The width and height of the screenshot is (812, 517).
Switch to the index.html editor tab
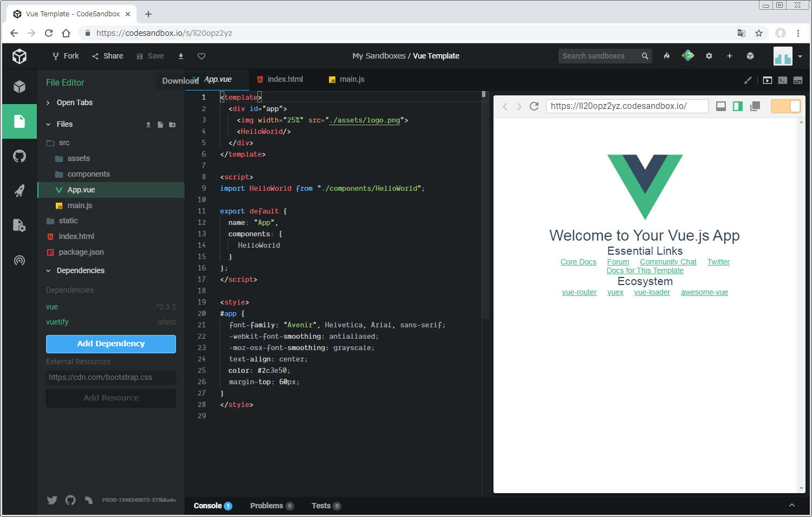285,79
